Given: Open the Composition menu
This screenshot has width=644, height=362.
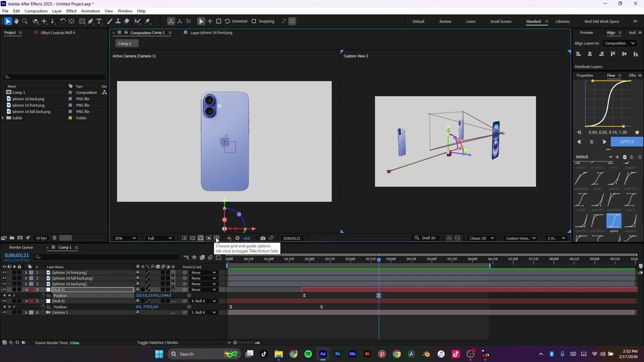Looking at the screenshot, I should (x=36, y=11).
